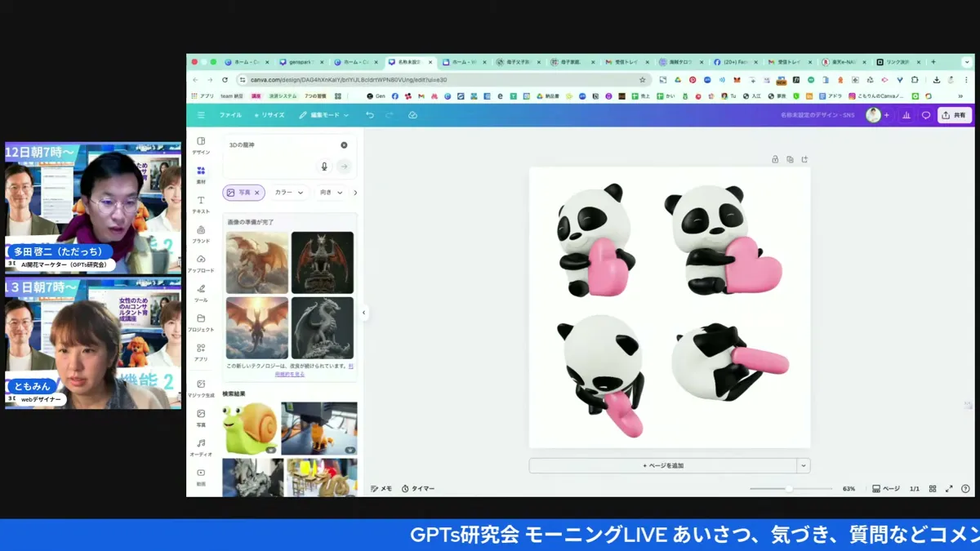Open the ツール (Tools) sidebar panel
This screenshot has height=551, width=980.
click(201, 293)
